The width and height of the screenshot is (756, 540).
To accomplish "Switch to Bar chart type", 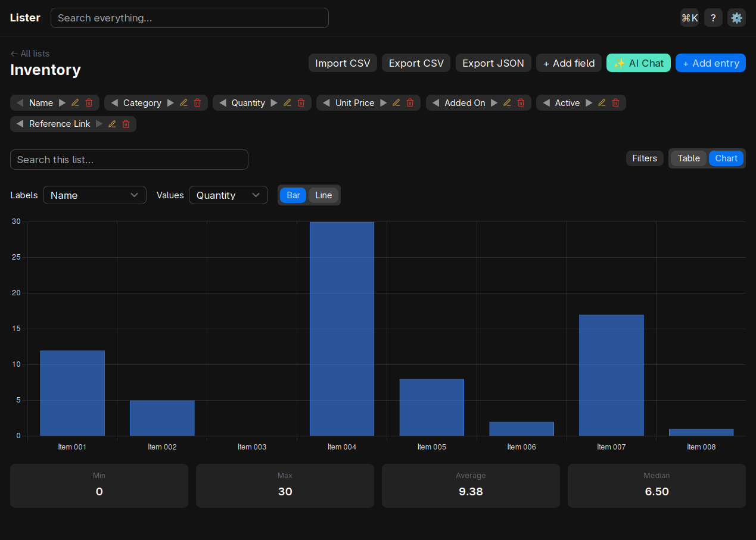I will [x=293, y=195].
